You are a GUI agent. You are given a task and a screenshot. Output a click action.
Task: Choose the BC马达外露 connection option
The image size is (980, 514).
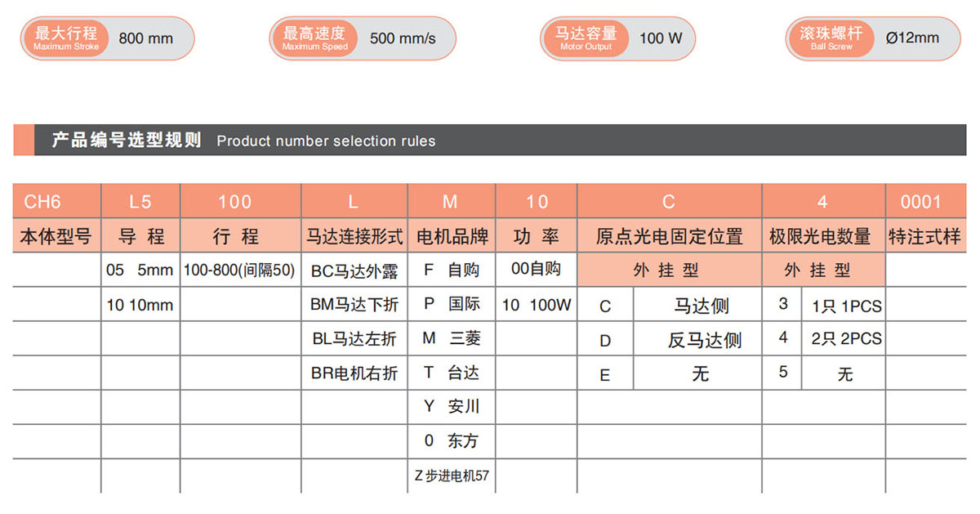tap(354, 270)
